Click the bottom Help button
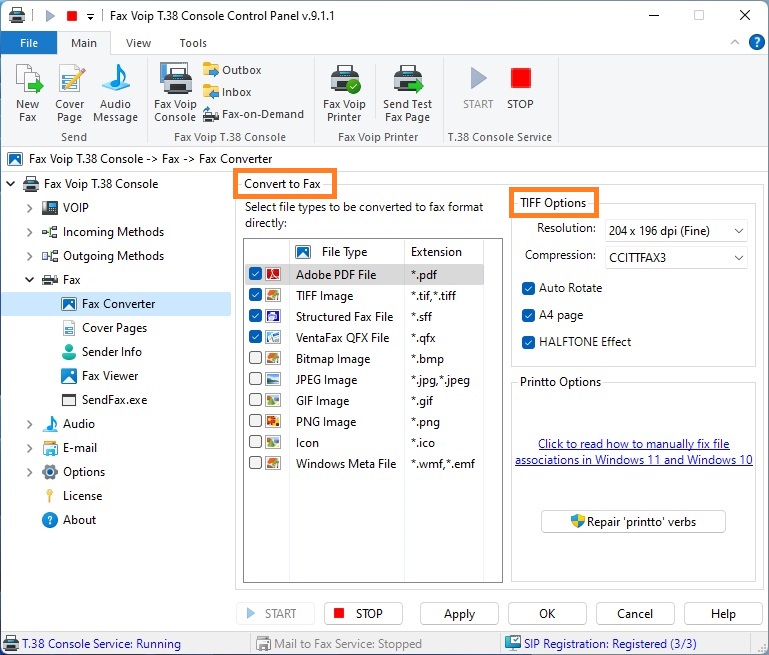Screen dimensions: 769x655 pos(723,614)
